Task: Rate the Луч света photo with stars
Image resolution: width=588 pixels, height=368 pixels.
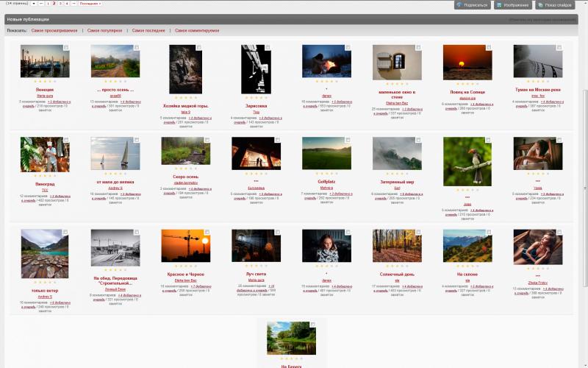Action: [x=256, y=266]
